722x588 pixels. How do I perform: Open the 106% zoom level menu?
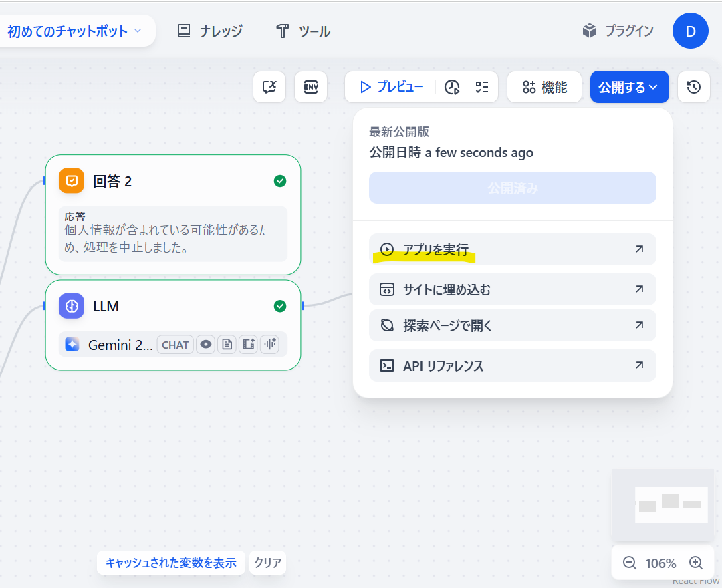[660, 563]
